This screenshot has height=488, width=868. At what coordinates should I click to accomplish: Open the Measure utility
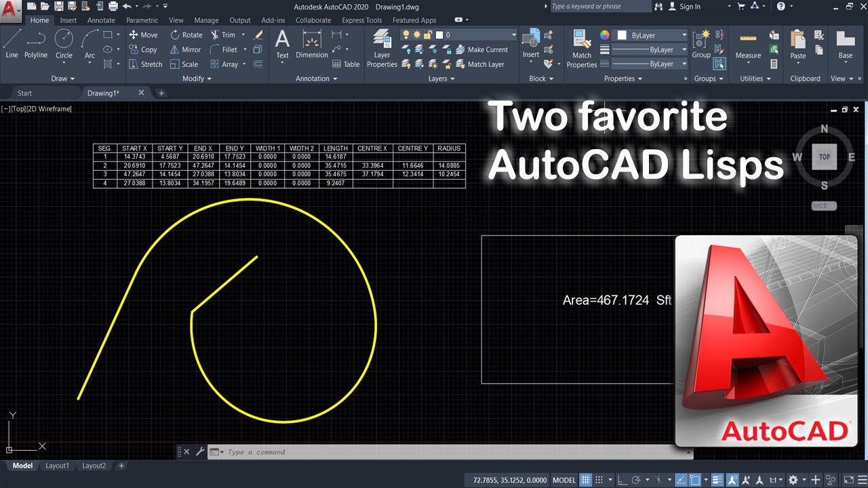[748, 45]
